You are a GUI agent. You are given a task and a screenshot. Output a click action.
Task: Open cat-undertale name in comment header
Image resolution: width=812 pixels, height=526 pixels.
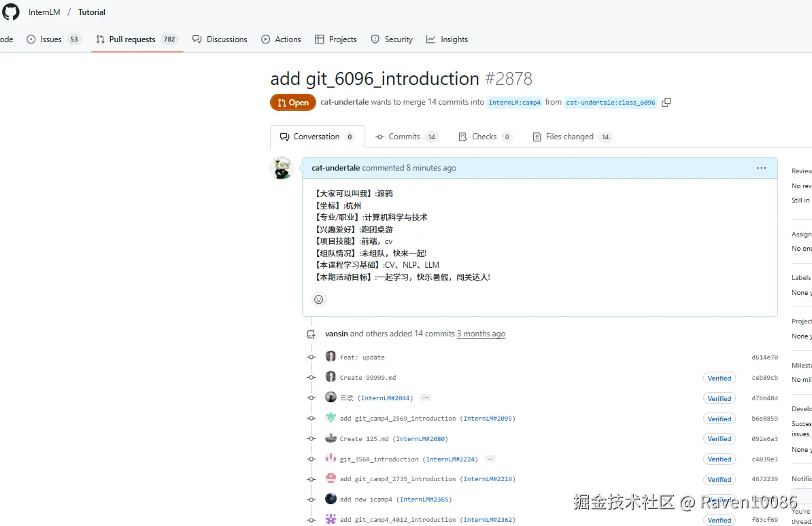(335, 168)
